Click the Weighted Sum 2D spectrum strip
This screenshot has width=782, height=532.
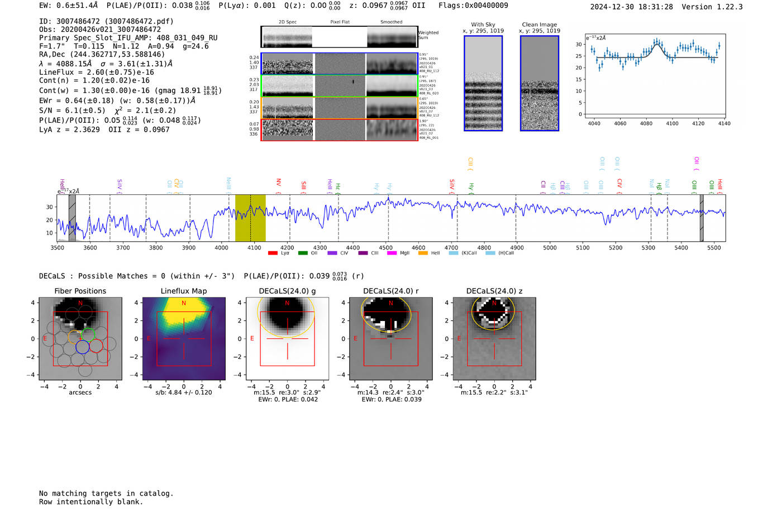(339, 37)
